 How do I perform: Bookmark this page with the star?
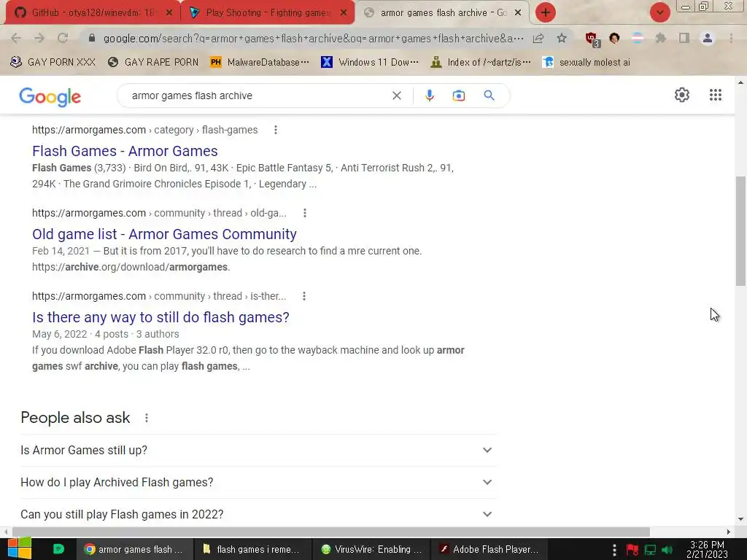tap(562, 38)
